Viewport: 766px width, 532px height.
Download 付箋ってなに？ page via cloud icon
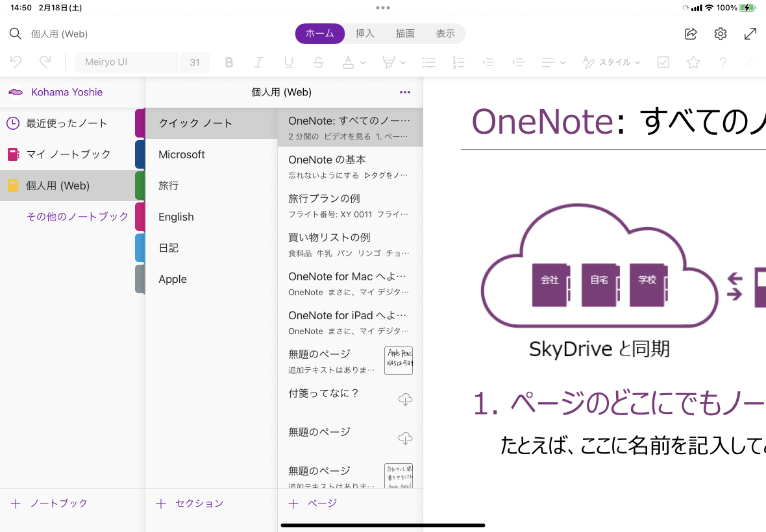tap(405, 400)
